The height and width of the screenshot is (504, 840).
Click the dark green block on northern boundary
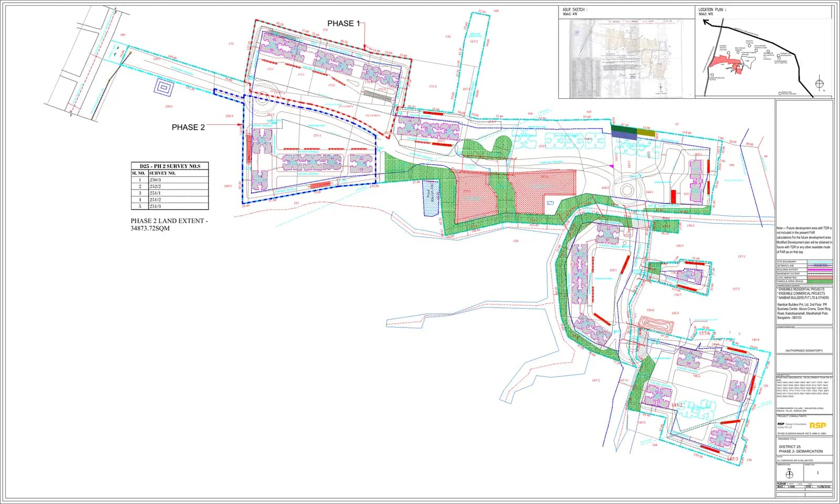click(624, 128)
